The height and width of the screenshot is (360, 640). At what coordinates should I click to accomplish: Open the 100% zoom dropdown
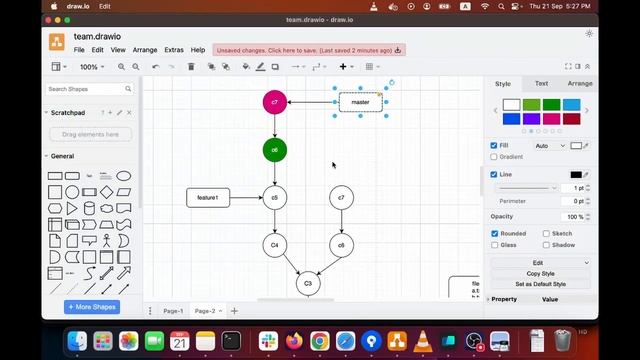point(92,67)
